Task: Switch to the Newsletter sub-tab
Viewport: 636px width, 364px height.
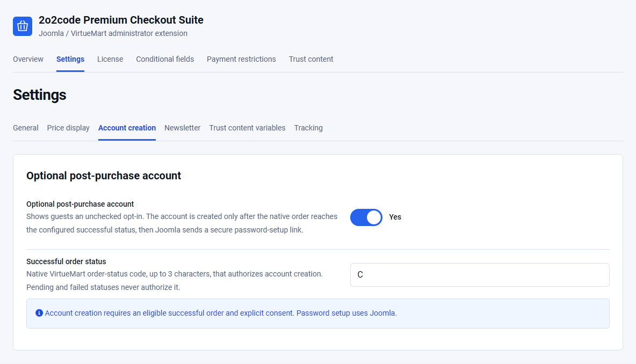Action: click(x=182, y=128)
